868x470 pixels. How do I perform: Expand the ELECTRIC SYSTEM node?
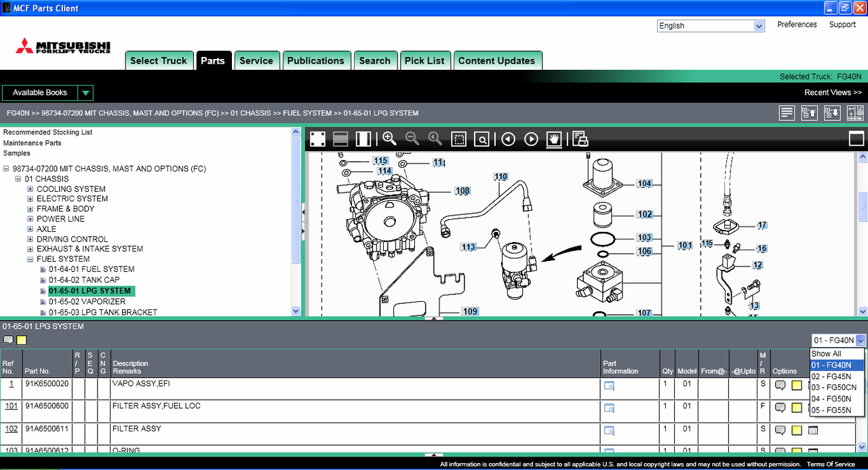point(31,199)
